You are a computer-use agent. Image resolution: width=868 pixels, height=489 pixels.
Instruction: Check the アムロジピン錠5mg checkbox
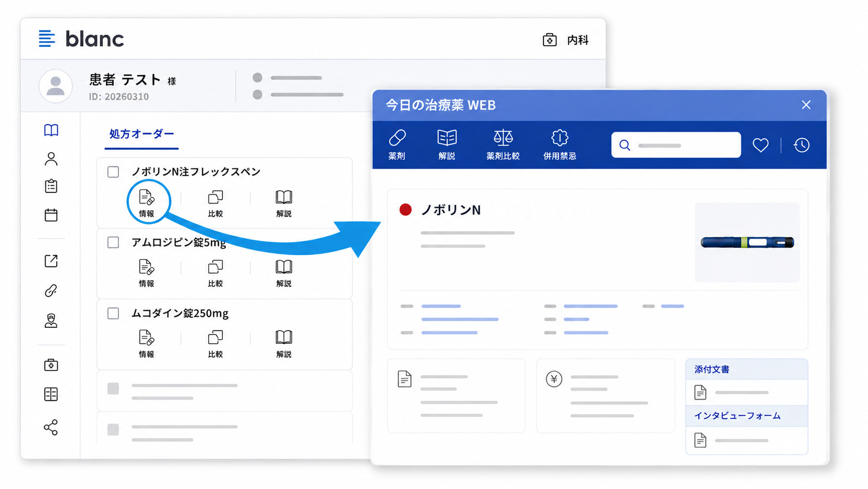(113, 242)
